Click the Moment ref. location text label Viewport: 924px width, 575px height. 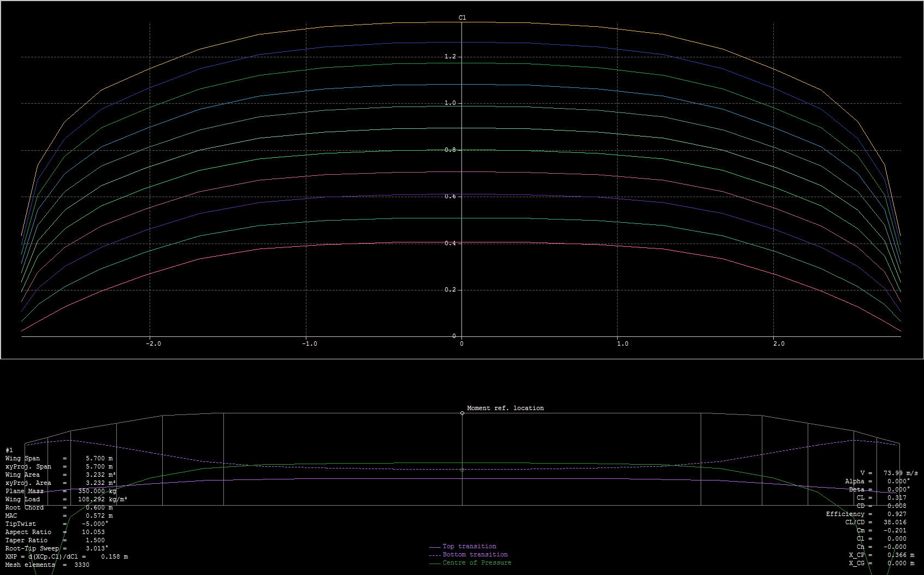tap(505, 408)
